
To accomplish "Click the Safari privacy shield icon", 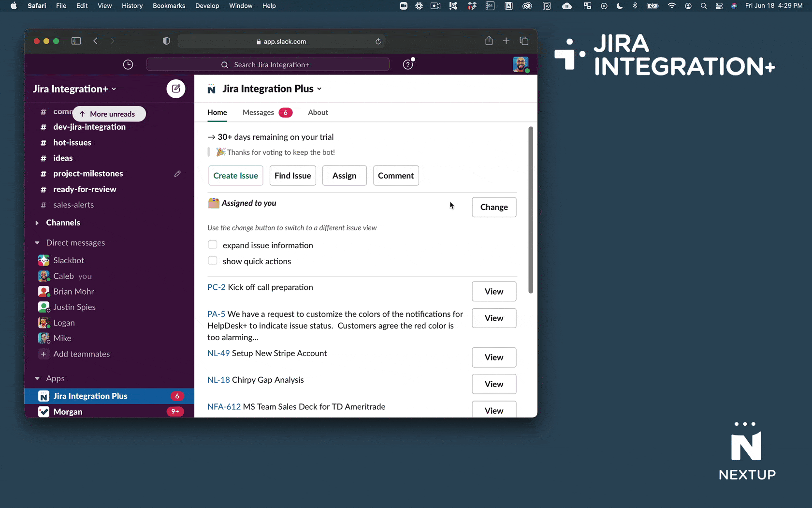I will pos(166,41).
